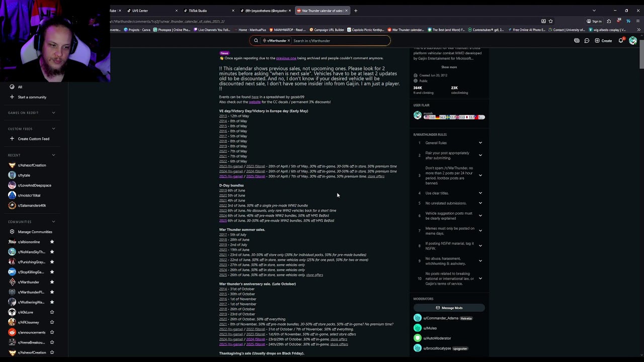Expand rule 8 NSFW tagging rule
This screenshot has height=362, width=644.
click(480, 246)
